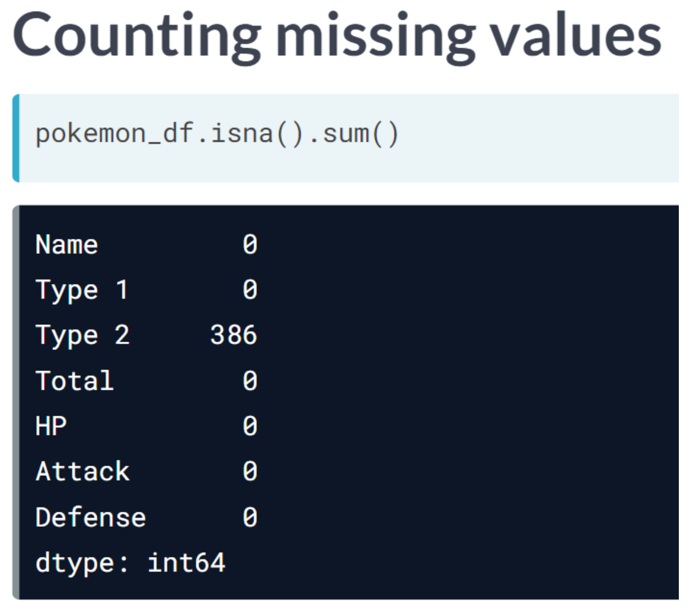The height and width of the screenshot is (609, 700).
Task: Click the 0 count next to HP
Action: (x=250, y=426)
